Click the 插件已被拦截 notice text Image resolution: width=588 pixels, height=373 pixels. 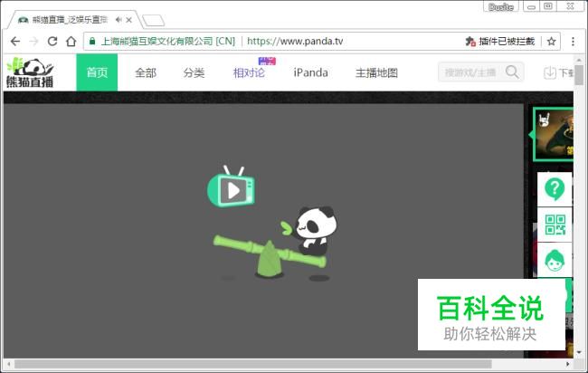pyautogui.click(x=507, y=42)
